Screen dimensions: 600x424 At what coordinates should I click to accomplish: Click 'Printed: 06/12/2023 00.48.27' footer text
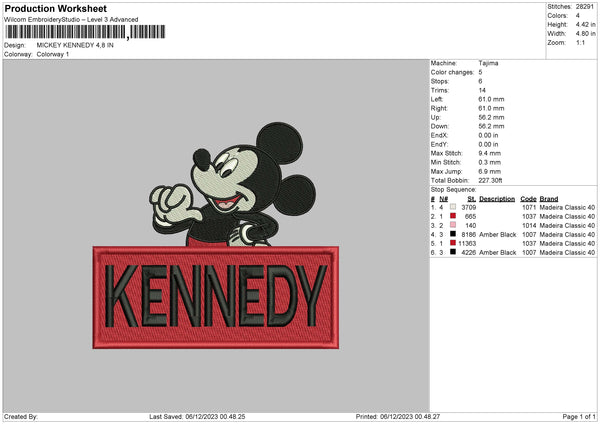click(x=398, y=417)
